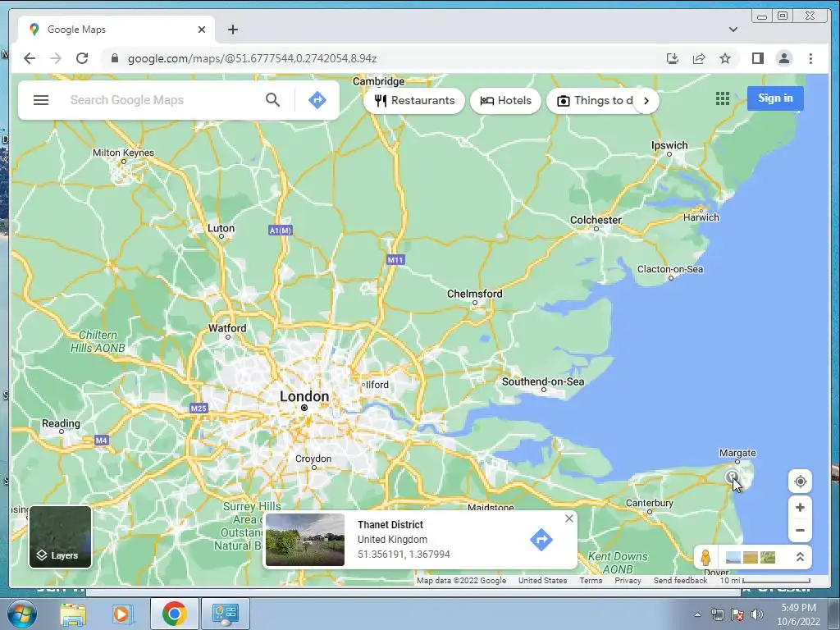Select the Restaurants category chip
The width and height of the screenshot is (840, 630).
click(x=414, y=101)
